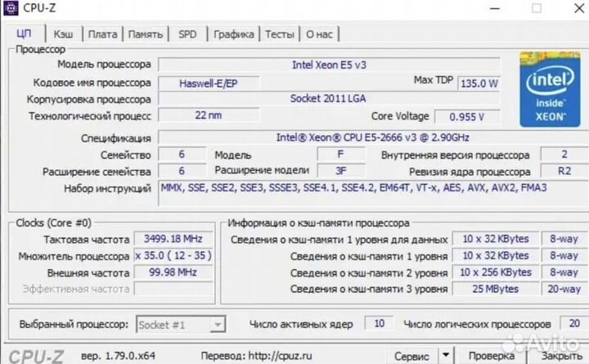The height and width of the screenshot is (364, 589).
Task: Switch to the Тесты tab
Action: point(280,34)
